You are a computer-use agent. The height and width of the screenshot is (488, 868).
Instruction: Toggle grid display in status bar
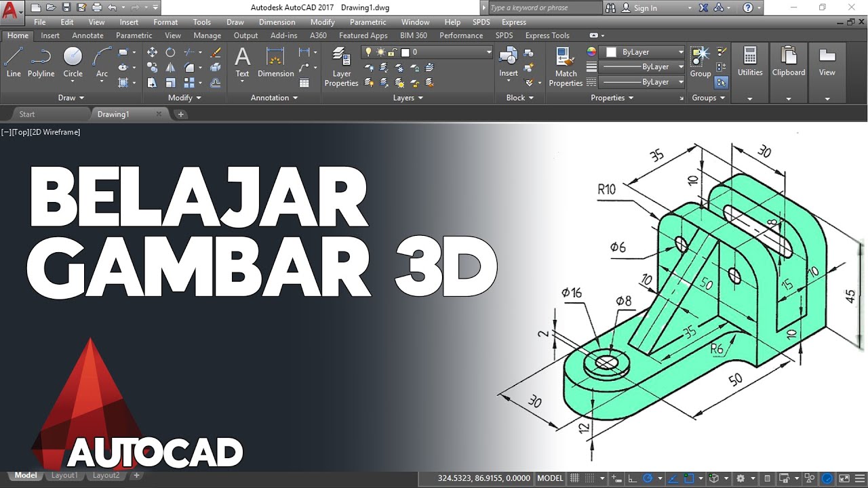point(574,478)
